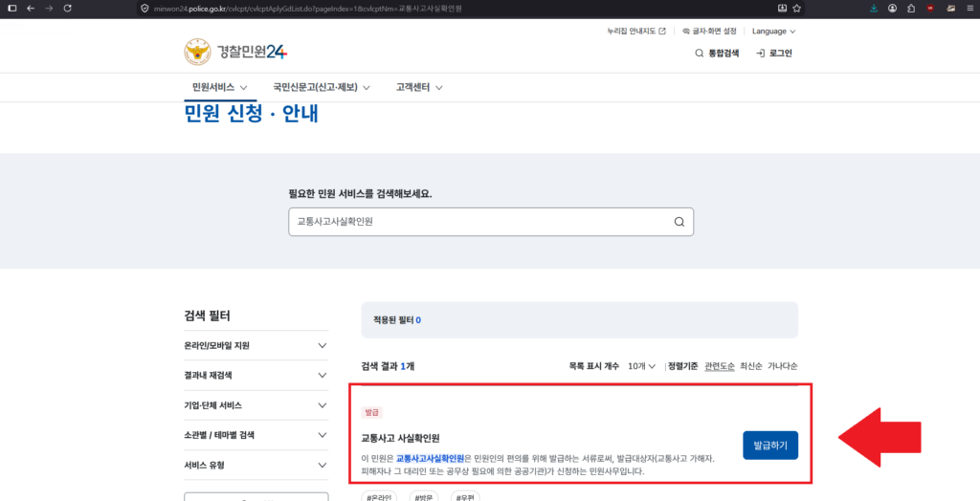The image size is (980, 501).
Task: Reload the page with the refresh icon
Action: coord(68,8)
